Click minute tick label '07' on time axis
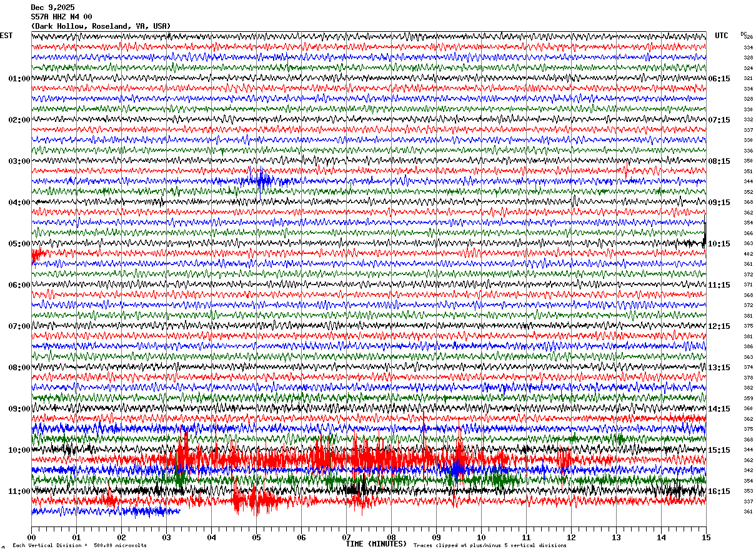 pyautogui.click(x=346, y=538)
